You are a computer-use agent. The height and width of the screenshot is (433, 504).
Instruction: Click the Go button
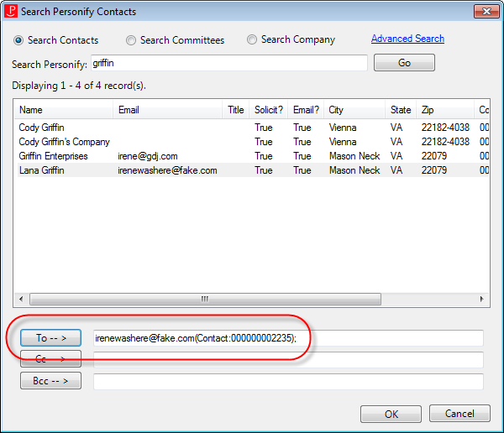point(404,63)
